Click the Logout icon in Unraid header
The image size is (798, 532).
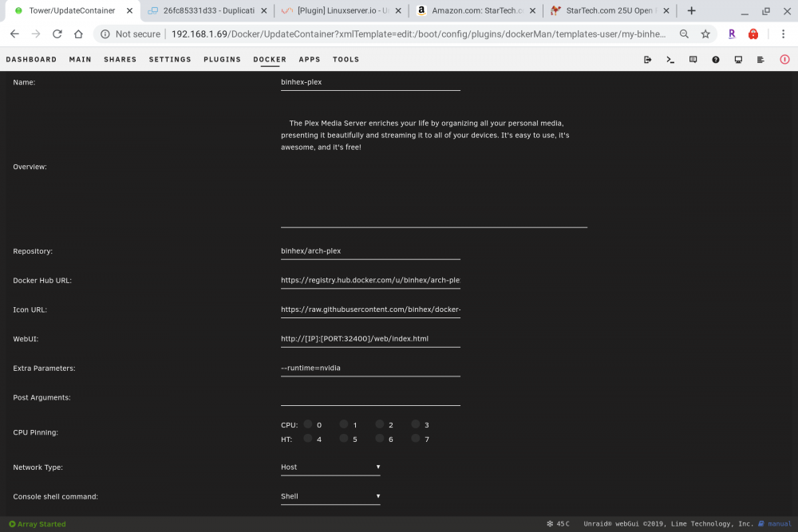(647, 60)
